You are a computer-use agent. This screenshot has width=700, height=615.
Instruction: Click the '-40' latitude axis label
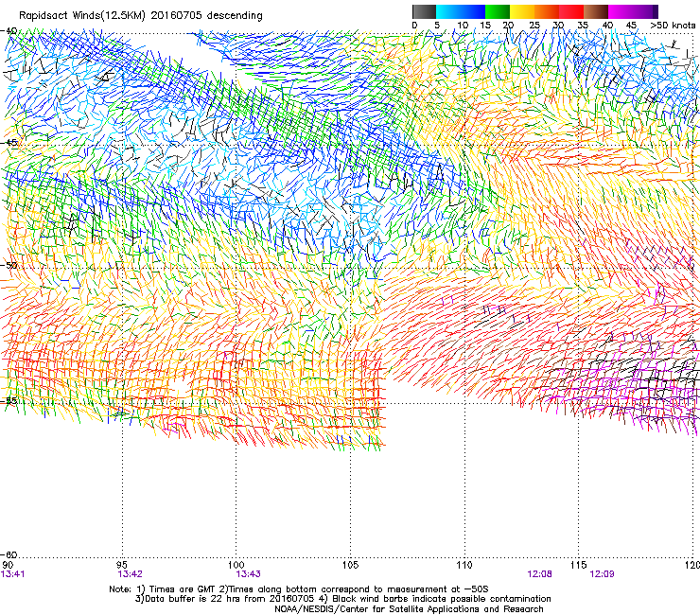(x=9, y=31)
